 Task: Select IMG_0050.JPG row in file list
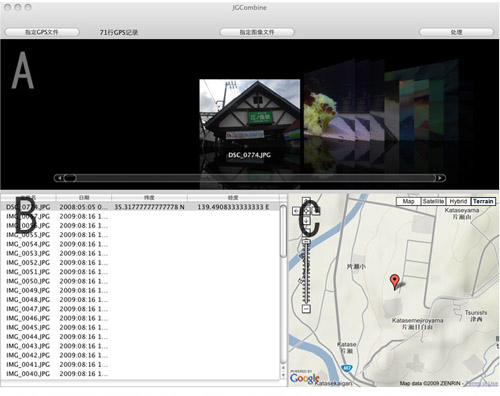pyautogui.click(x=140, y=281)
